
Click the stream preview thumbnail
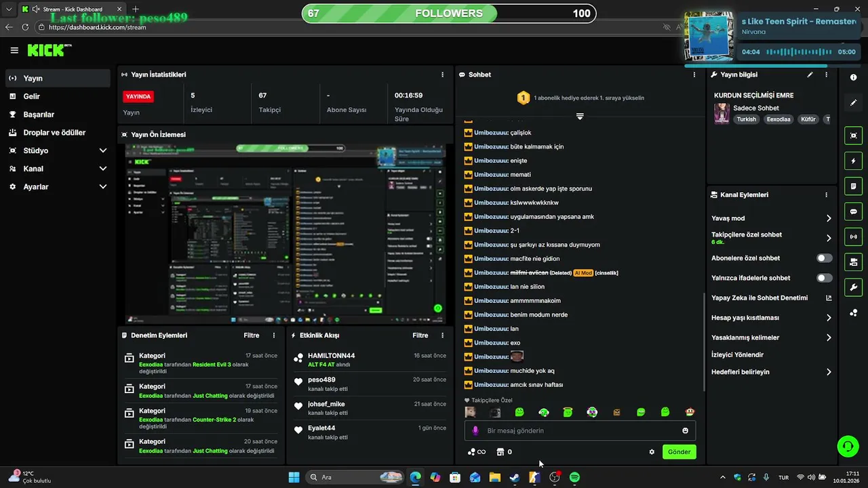(285, 234)
